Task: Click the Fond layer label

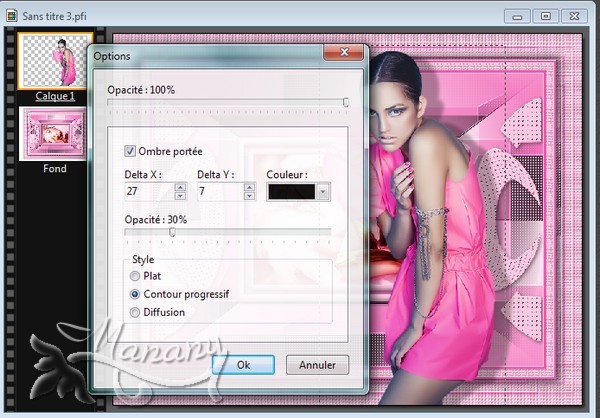Action: [55, 169]
